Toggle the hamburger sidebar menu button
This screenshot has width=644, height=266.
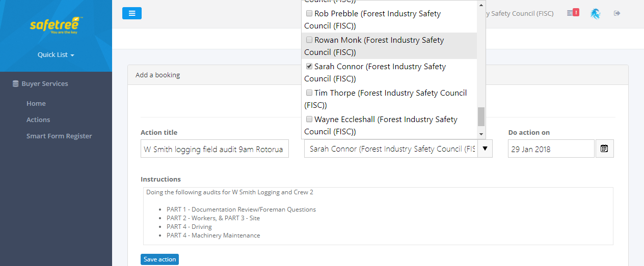coord(132,13)
